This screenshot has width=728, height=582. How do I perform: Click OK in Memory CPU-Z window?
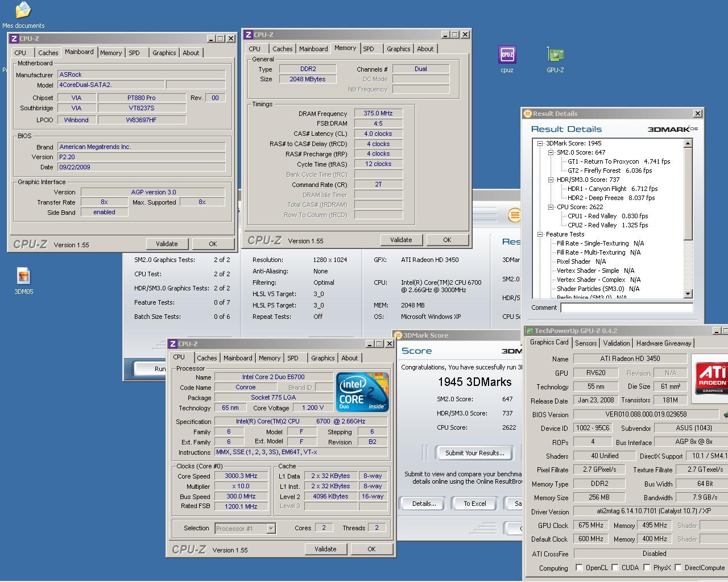click(447, 240)
